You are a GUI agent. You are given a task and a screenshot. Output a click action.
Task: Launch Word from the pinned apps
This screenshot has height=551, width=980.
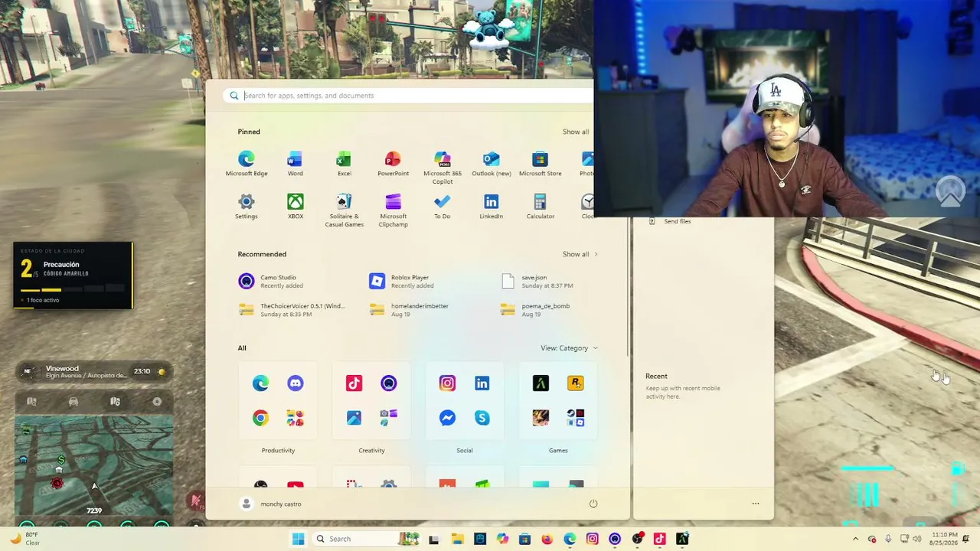[295, 164]
